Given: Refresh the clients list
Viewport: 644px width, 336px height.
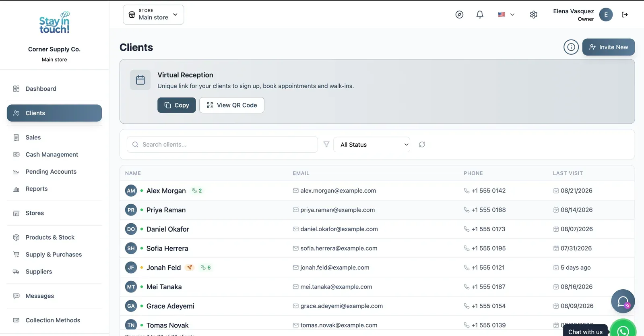Looking at the screenshot, I should point(422,144).
